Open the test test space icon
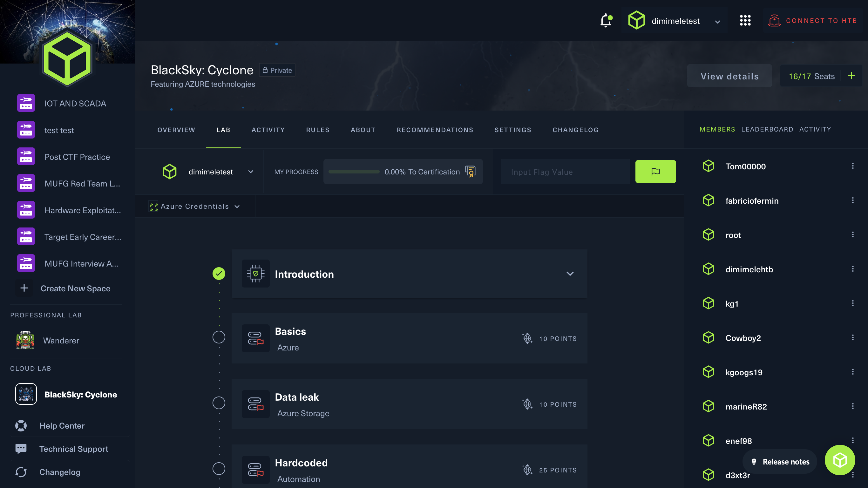 tap(26, 130)
